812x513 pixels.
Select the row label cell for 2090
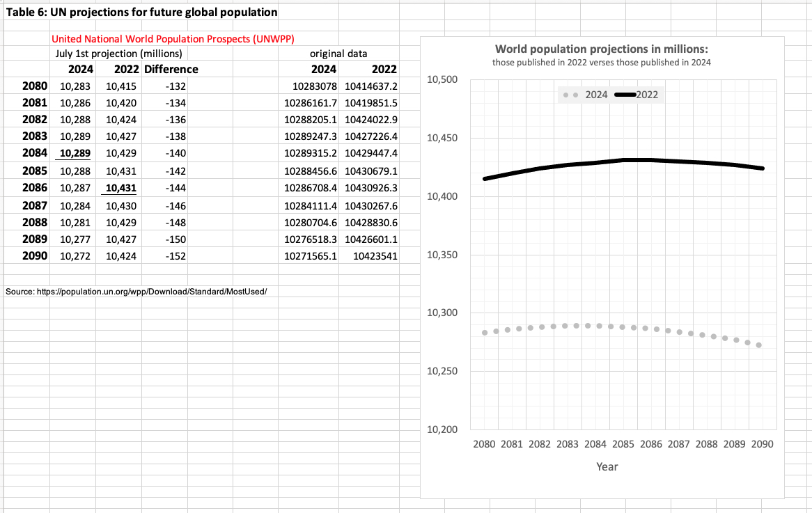coord(34,256)
